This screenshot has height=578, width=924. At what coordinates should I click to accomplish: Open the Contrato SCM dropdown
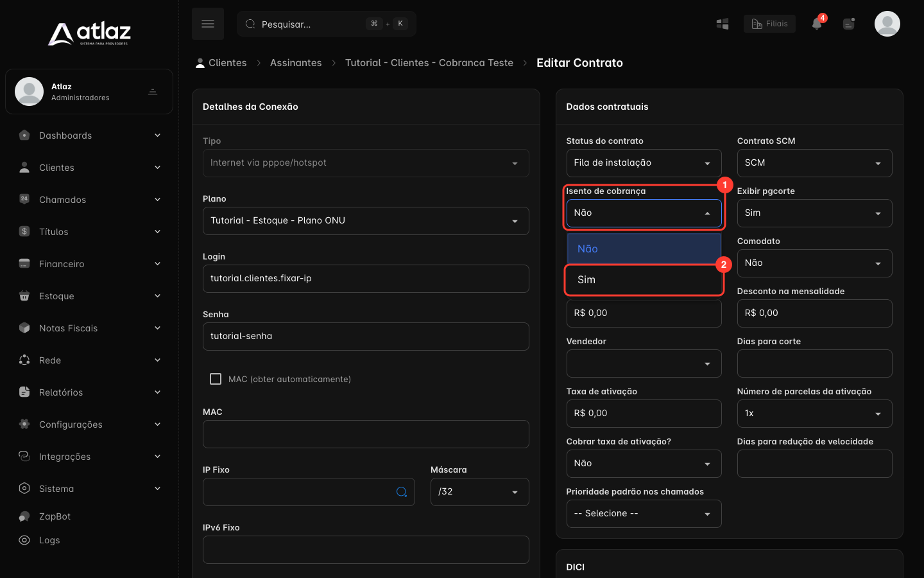click(814, 163)
